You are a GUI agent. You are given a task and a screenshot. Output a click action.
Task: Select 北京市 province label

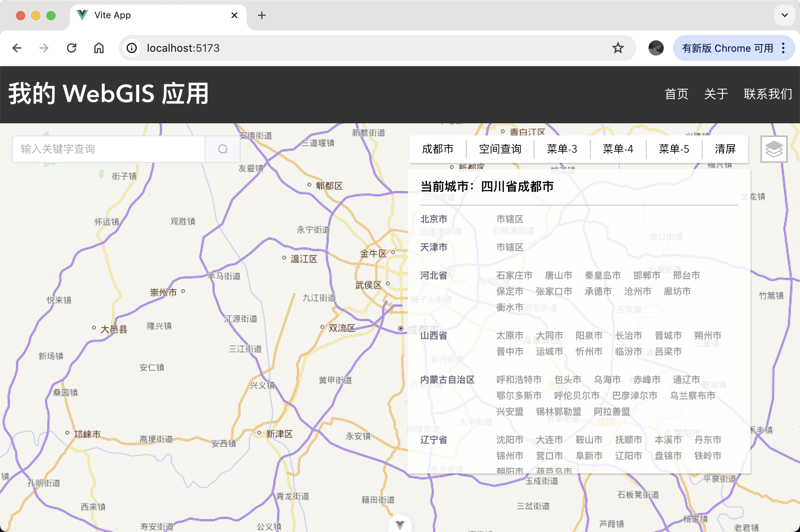click(x=433, y=219)
